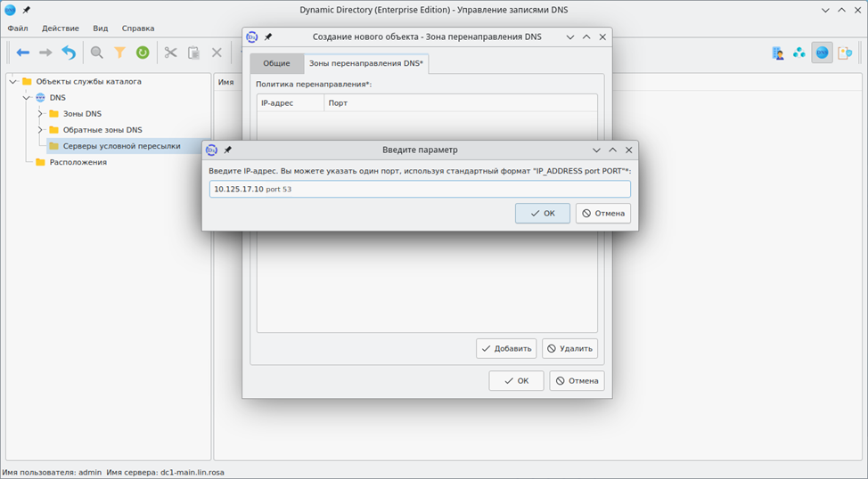Refresh using the green circular icon
This screenshot has height=479, width=868.
click(x=143, y=53)
